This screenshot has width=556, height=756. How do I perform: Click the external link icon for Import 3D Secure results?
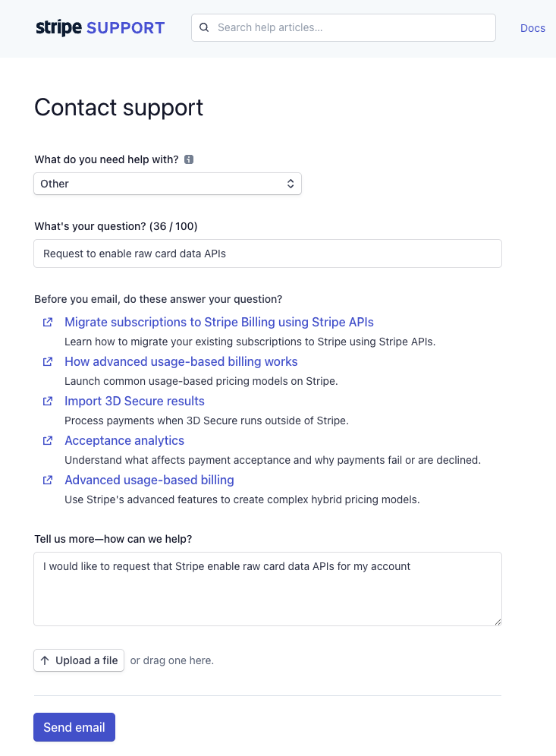pos(48,401)
